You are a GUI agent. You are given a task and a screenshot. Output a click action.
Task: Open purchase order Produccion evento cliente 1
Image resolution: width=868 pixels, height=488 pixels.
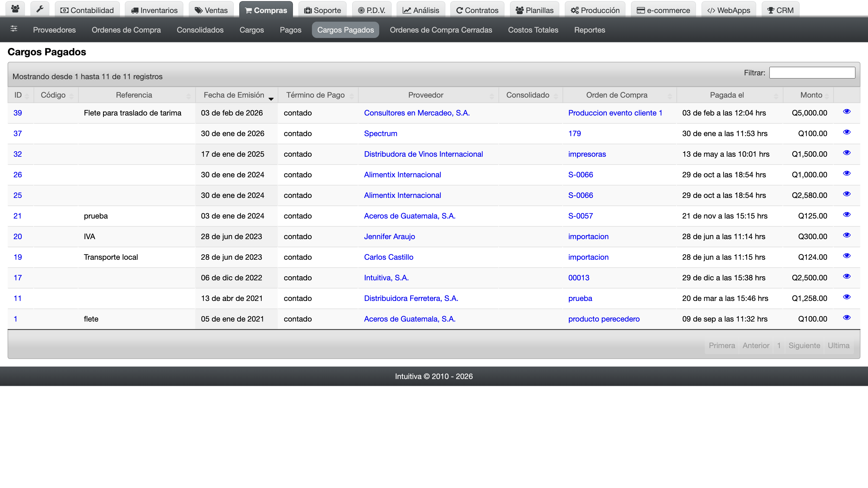tap(615, 113)
